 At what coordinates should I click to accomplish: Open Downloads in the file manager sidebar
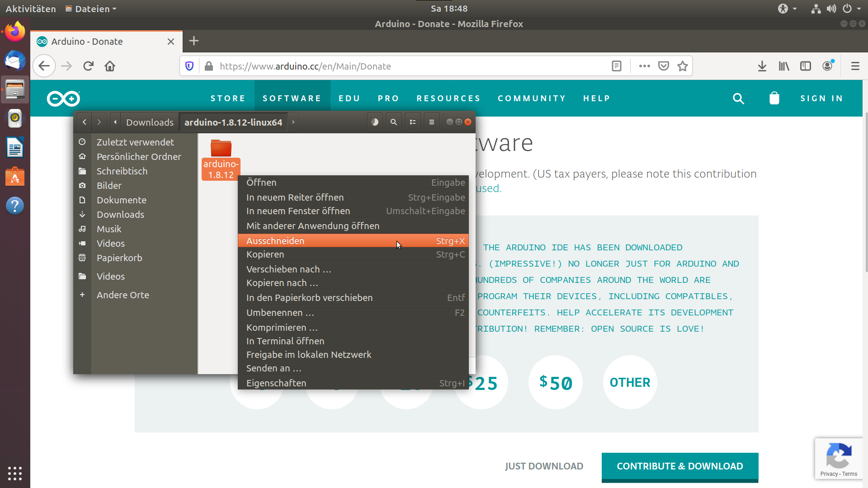coord(135,215)
